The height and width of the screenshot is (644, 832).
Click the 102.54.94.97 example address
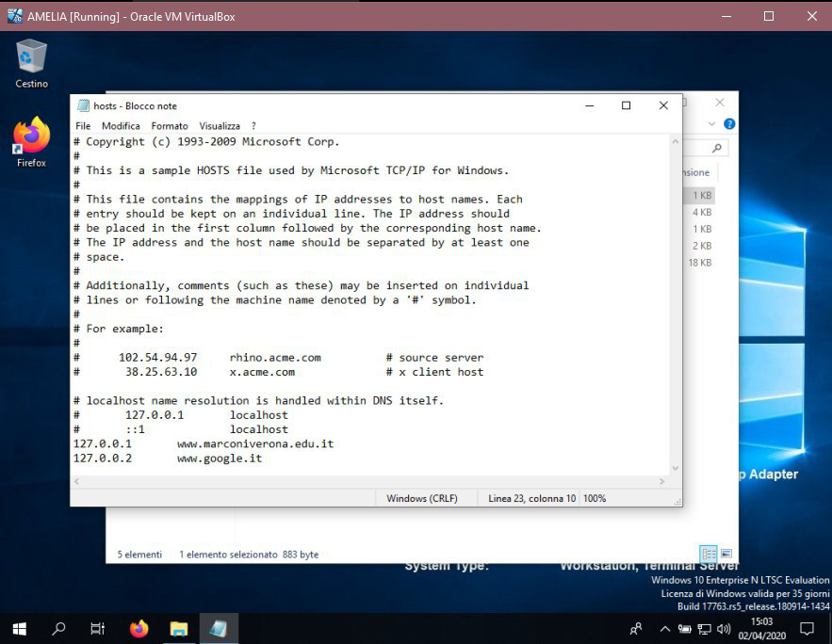click(157, 358)
